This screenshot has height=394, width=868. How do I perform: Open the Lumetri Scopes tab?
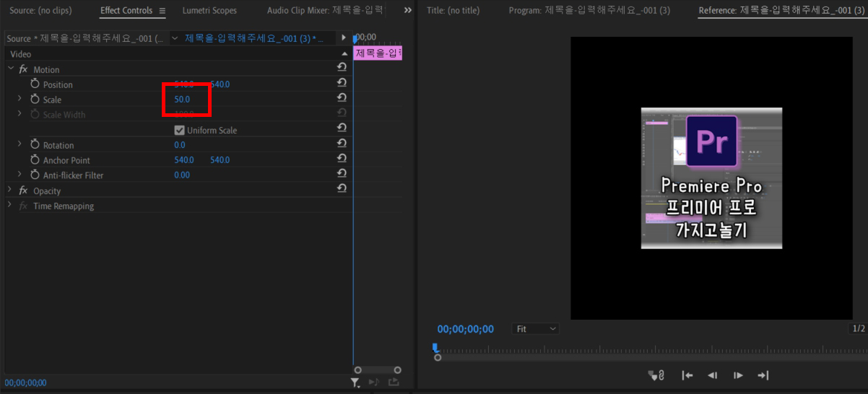click(x=209, y=11)
